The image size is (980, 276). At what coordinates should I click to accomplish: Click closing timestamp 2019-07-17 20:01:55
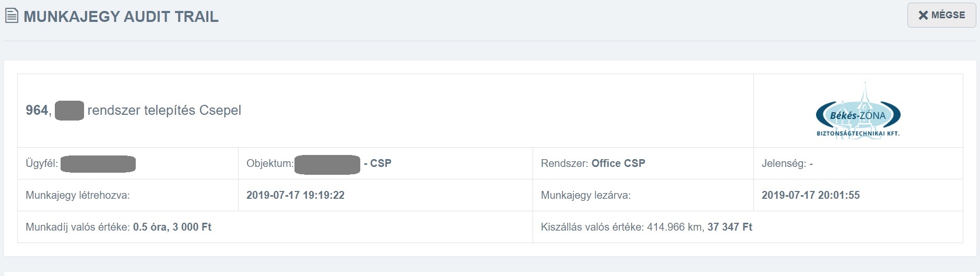810,195
